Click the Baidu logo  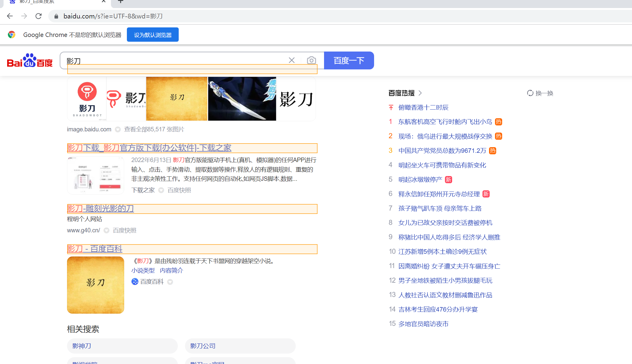(29, 60)
